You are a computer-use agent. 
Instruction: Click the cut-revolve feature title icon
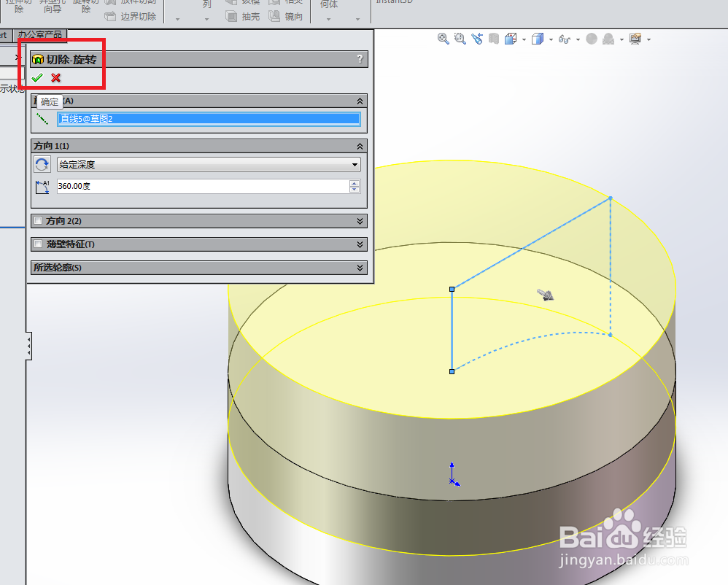point(38,59)
